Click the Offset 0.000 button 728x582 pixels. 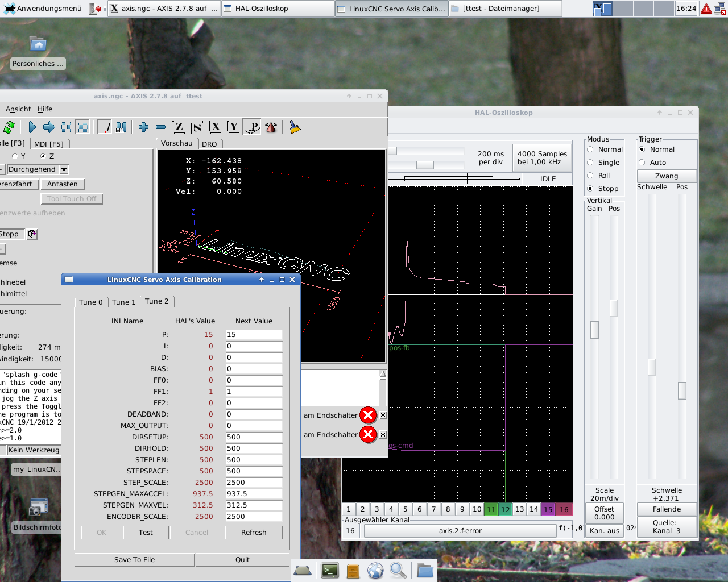[604, 513]
